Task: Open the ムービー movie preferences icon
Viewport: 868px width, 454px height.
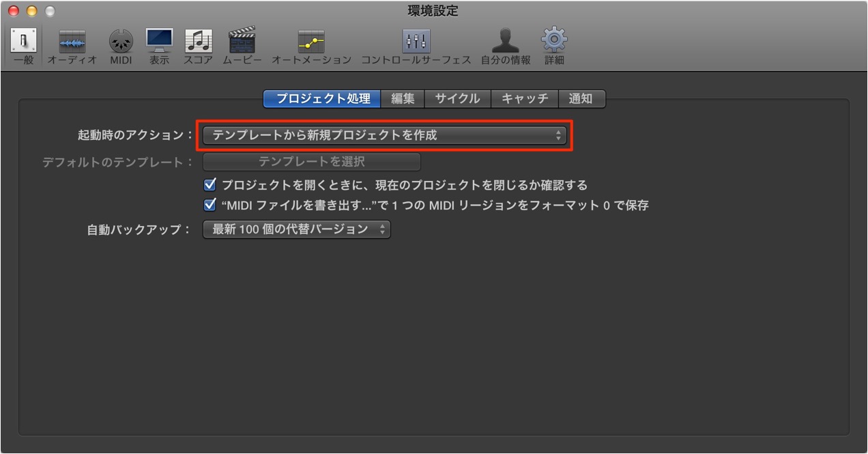Action: (242, 46)
